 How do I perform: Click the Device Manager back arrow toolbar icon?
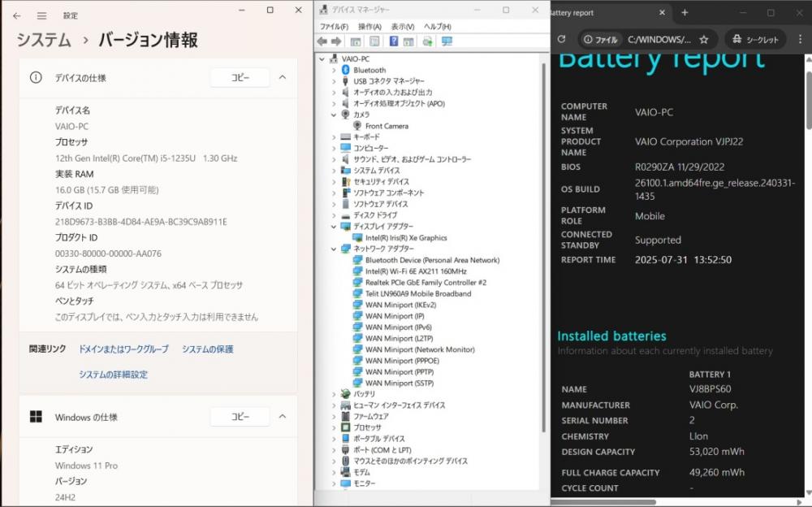(322, 41)
